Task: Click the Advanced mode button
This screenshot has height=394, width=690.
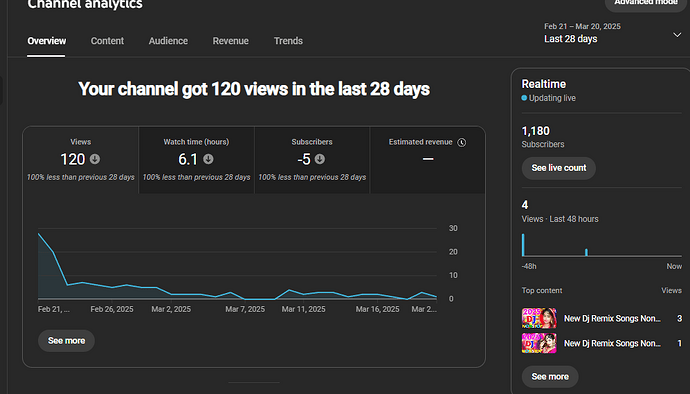Action: [x=646, y=3]
